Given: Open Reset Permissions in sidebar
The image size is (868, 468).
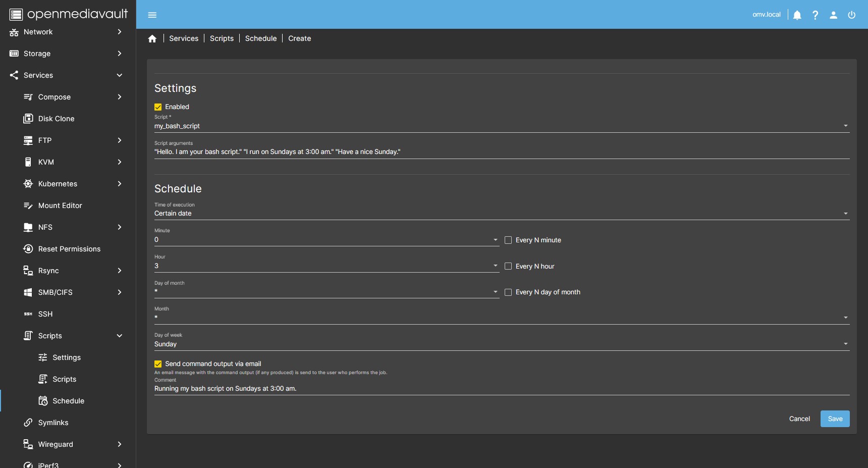Looking at the screenshot, I should pos(69,249).
